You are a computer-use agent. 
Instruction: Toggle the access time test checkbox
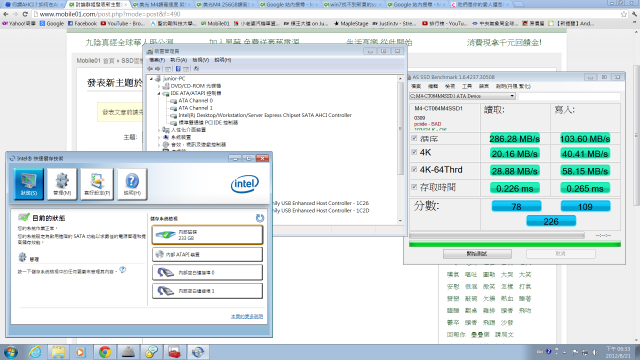414,187
